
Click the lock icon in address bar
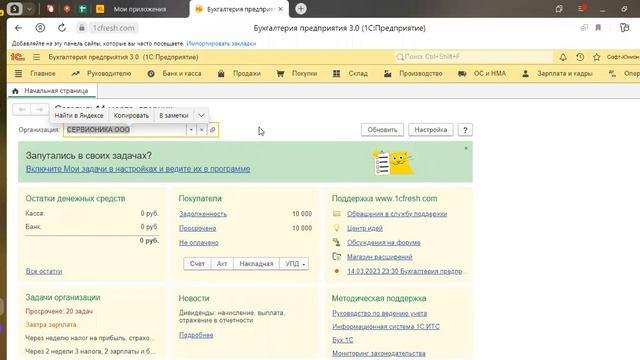coord(82,28)
